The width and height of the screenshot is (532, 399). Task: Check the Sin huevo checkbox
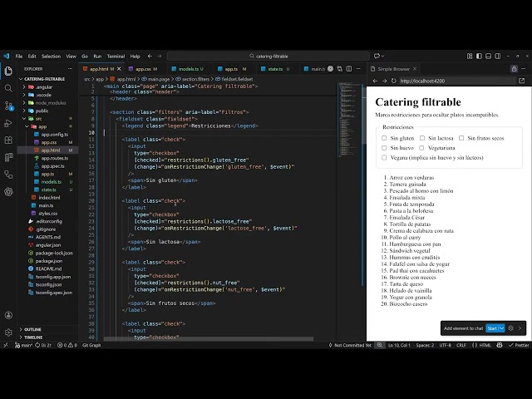384,148
